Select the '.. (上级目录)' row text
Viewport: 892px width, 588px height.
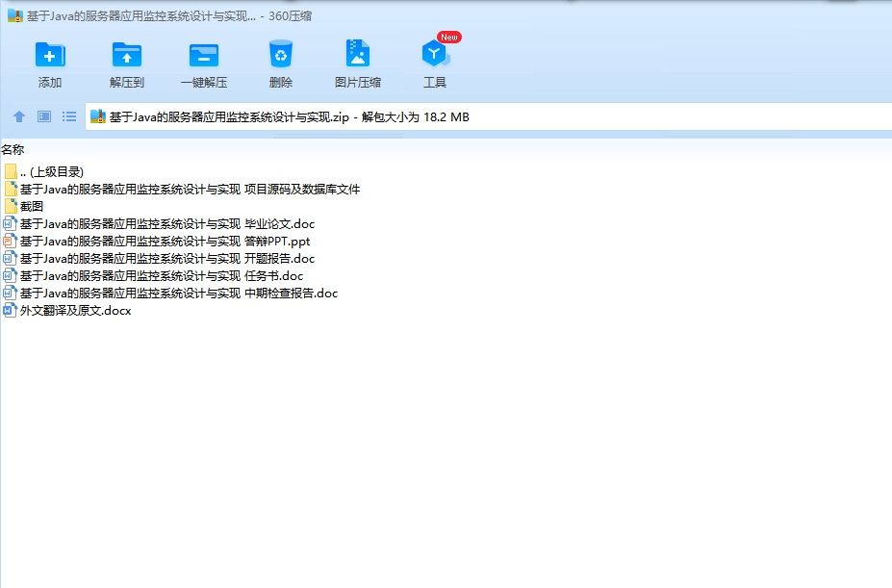(x=52, y=172)
